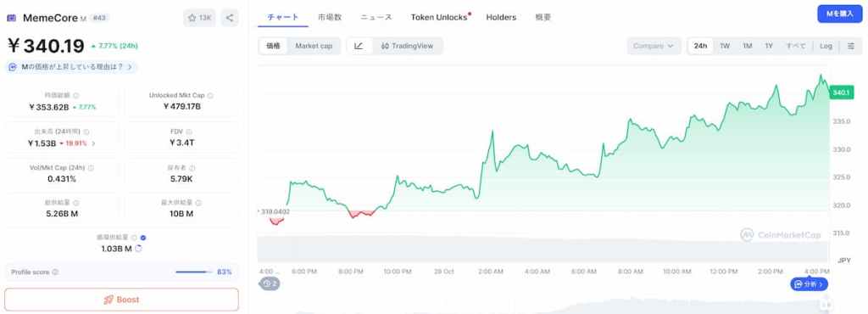The width and height of the screenshot is (868, 314).
Task: Click info icon beside 保有者 label
Action: coord(192,168)
